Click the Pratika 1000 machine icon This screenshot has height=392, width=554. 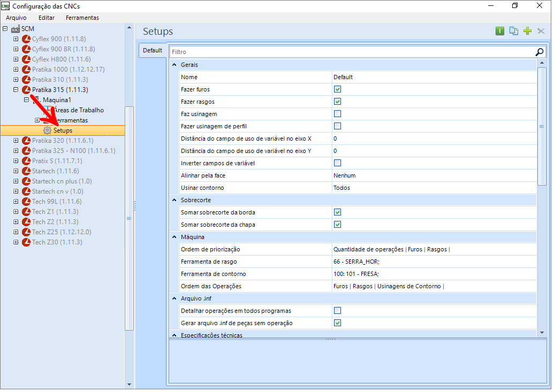pyautogui.click(x=26, y=70)
